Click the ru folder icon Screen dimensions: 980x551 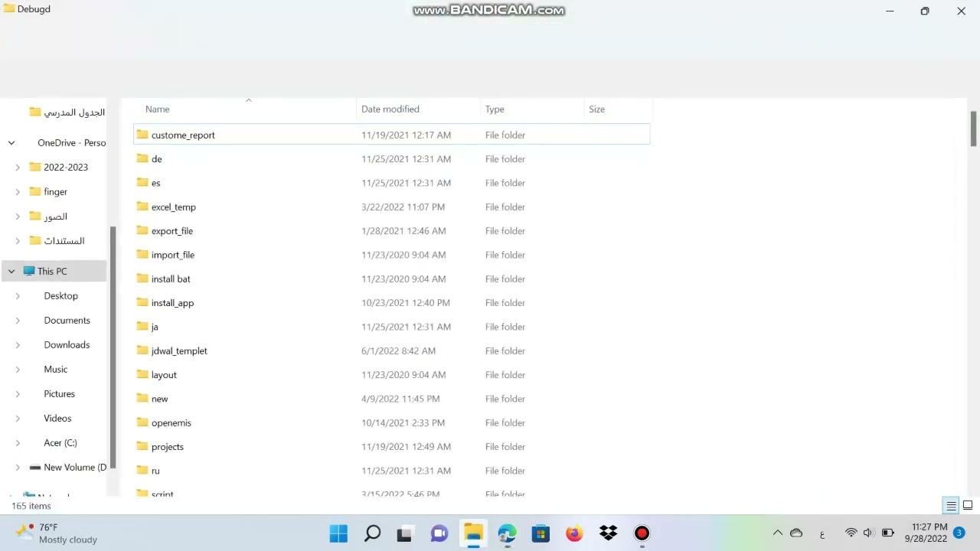click(142, 470)
